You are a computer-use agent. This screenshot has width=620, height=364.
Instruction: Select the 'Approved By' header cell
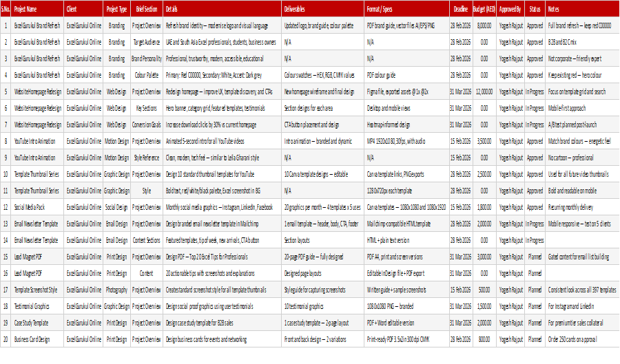[510, 9]
